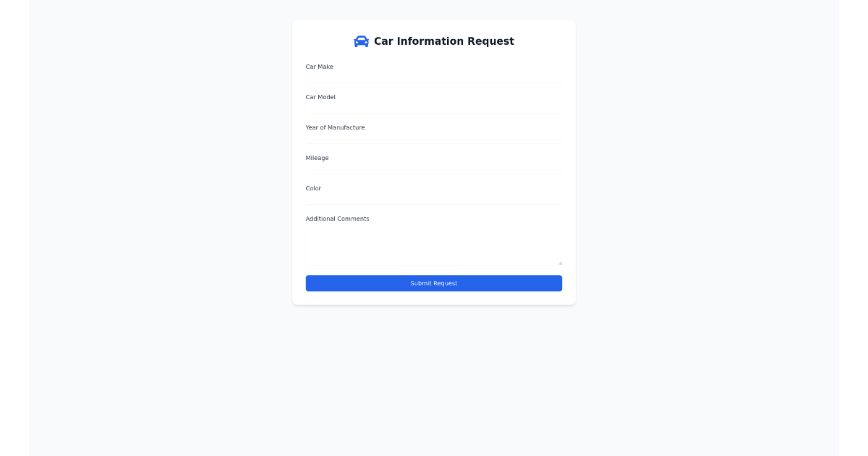Click the Year of Manufacture label
The height and width of the screenshot is (456, 868).
coord(335,127)
